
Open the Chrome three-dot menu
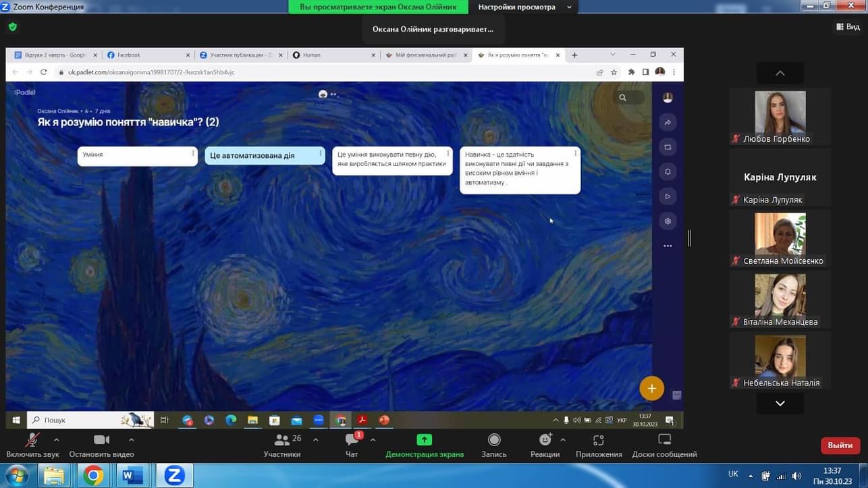pyautogui.click(x=674, y=72)
